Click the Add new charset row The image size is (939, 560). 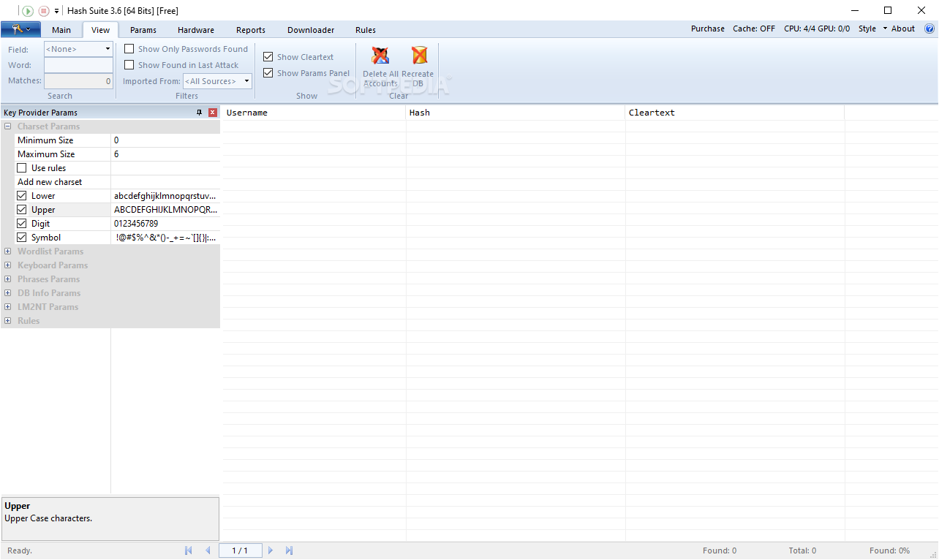point(117,182)
